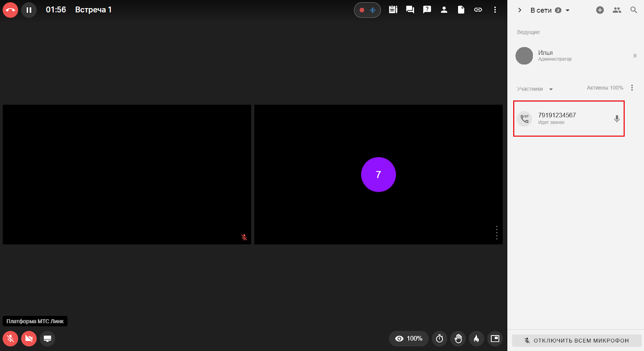
Task: Open the questions panel icon
Action: tap(427, 10)
